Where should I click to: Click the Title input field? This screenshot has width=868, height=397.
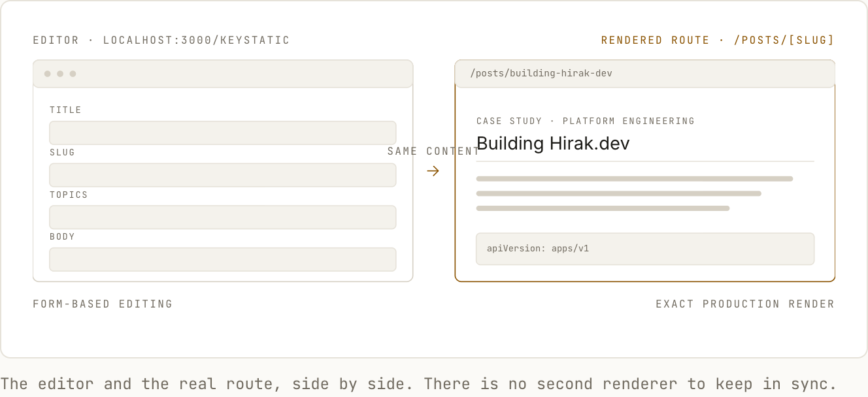tap(223, 133)
